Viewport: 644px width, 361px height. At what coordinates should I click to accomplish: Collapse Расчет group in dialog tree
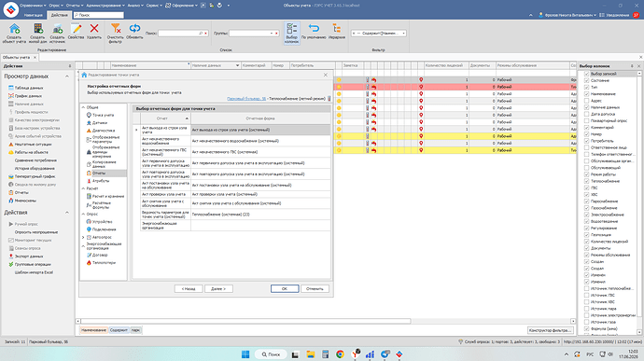83,188
